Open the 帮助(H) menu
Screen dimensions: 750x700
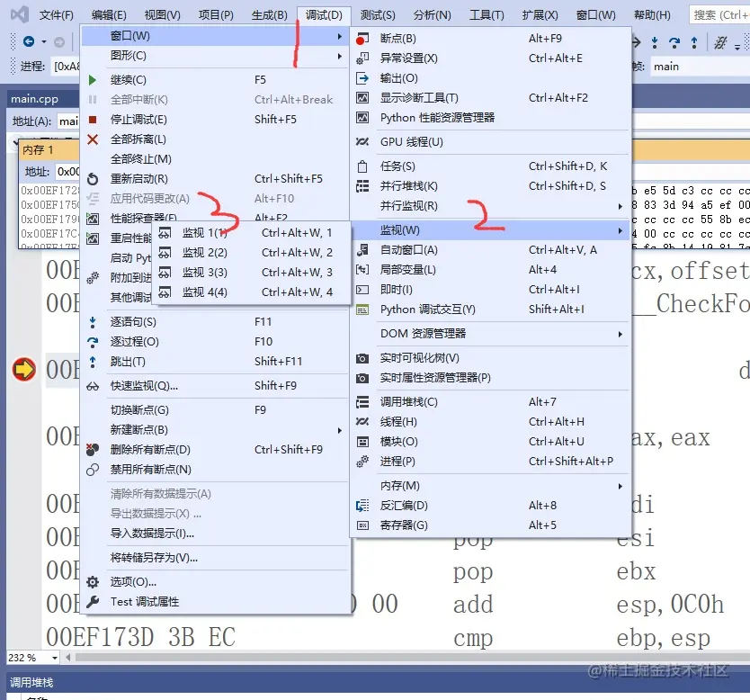click(x=652, y=15)
